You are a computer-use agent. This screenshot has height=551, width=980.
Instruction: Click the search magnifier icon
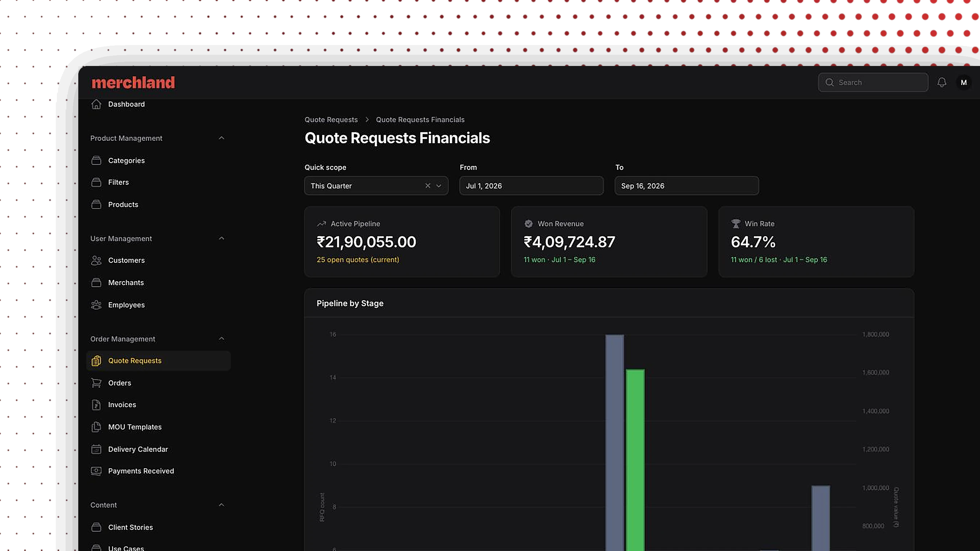(829, 83)
